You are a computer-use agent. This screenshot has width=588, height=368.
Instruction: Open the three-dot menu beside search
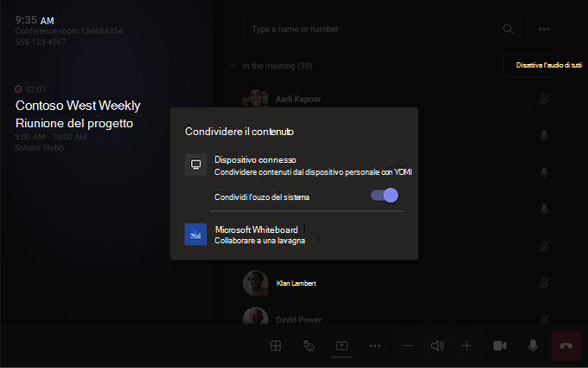544,29
